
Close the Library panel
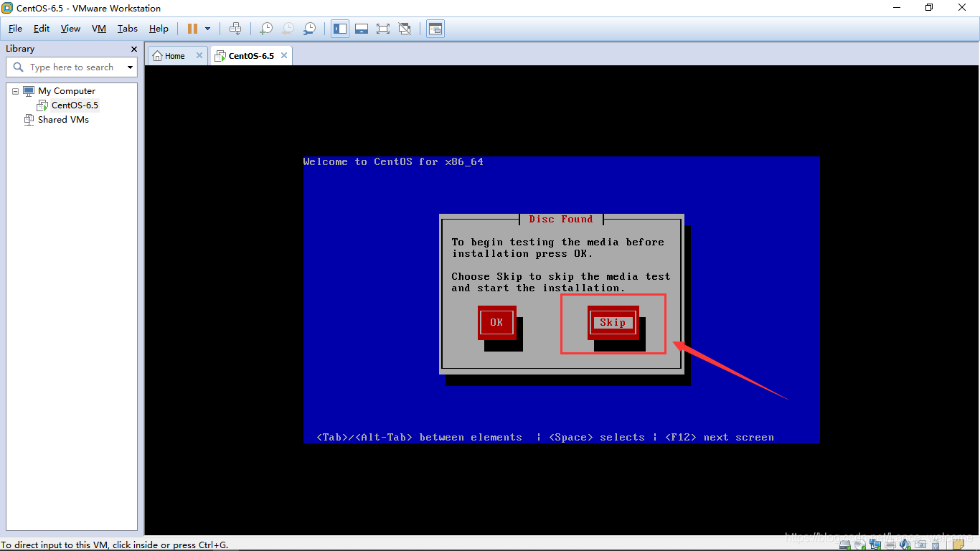(x=133, y=49)
